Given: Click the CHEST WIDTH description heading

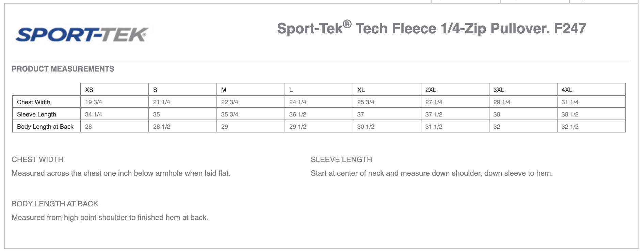Looking at the screenshot, I should click(37, 159).
